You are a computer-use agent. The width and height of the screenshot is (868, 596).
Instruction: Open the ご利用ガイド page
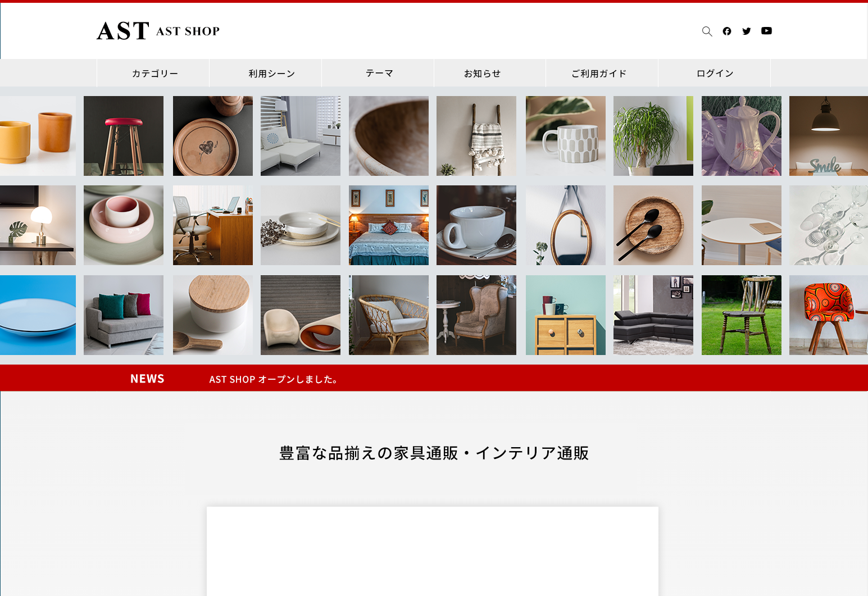(599, 74)
